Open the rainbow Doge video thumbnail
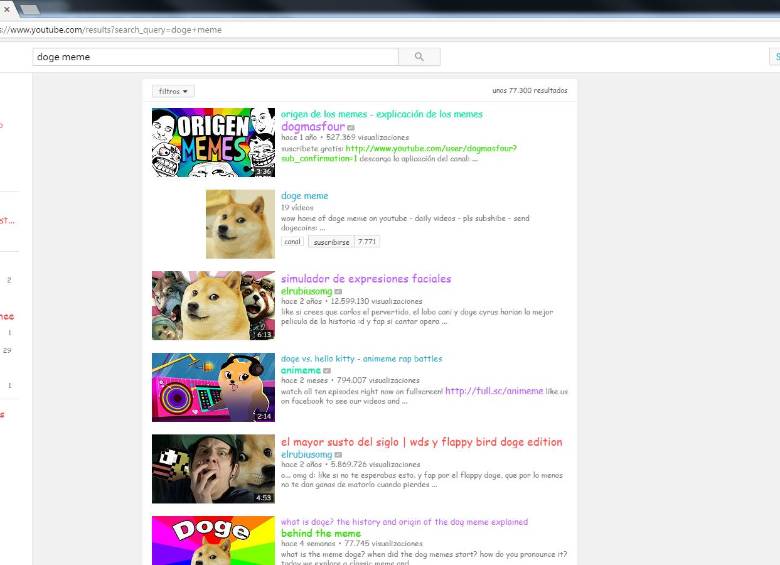The height and width of the screenshot is (565, 780). 213,541
